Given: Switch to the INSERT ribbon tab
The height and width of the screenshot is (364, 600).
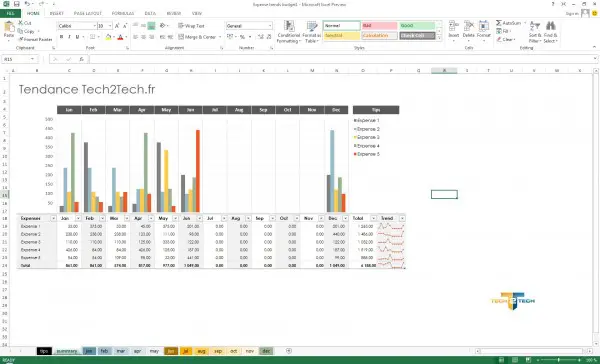Looking at the screenshot, I should click(57, 13).
